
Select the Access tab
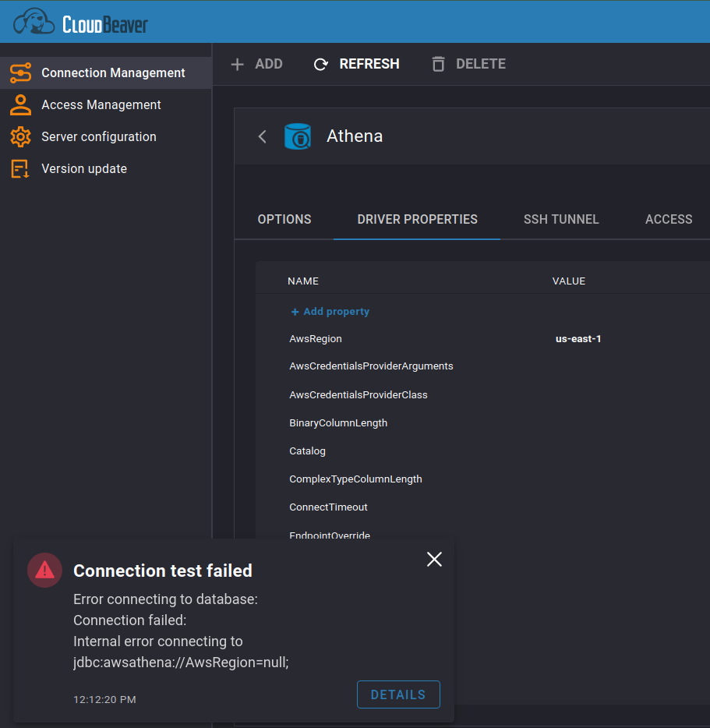click(x=668, y=219)
